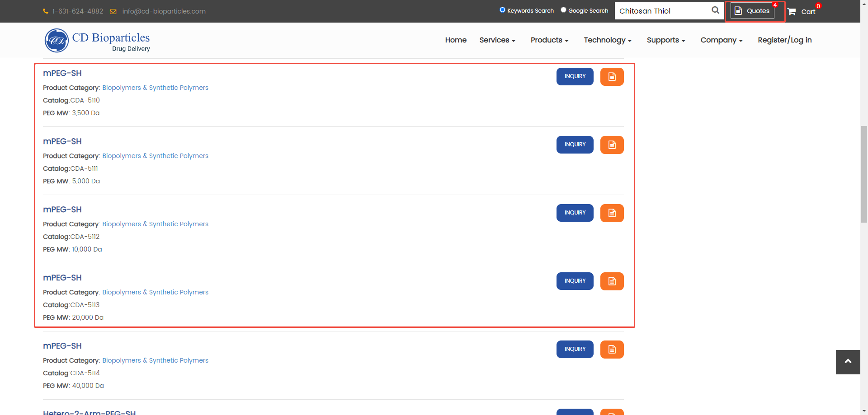Viewport: 868px width, 415px height.
Task: Click the CD Bioparticles logo
Action: tap(97, 41)
